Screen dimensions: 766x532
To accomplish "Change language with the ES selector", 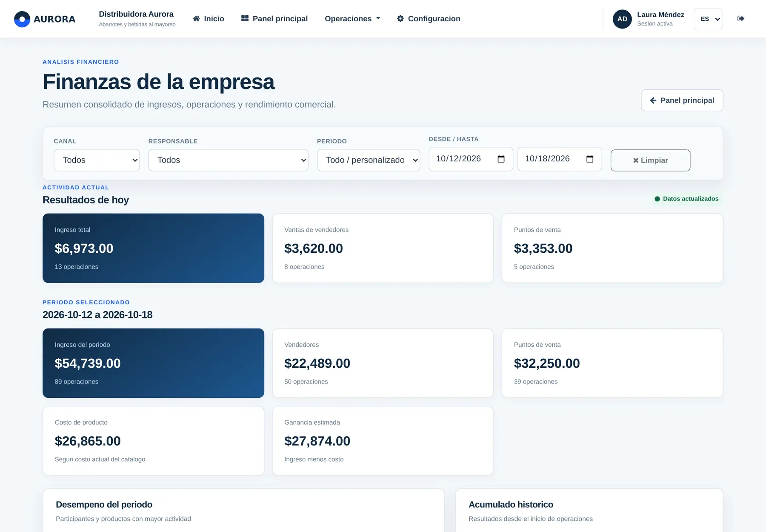I will pyautogui.click(x=708, y=19).
